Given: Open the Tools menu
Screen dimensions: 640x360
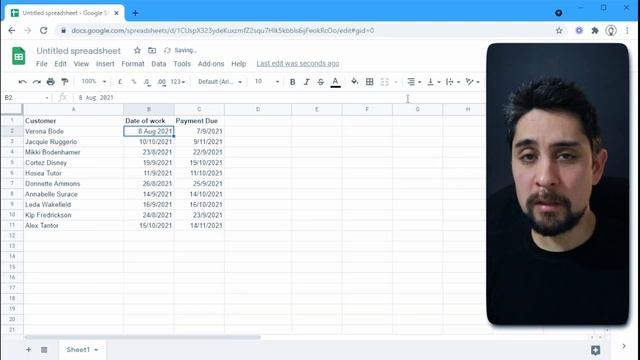Looking at the screenshot, I should coord(182,64).
